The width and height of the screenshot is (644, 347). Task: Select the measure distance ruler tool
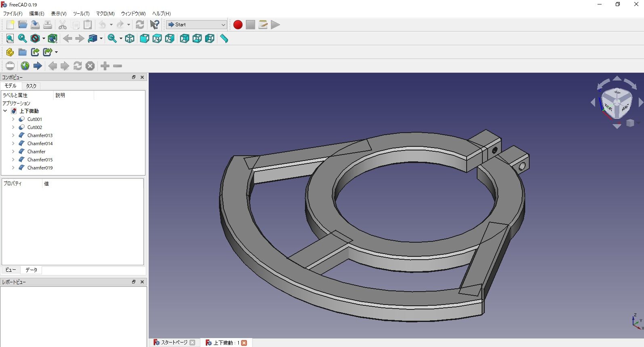point(224,38)
